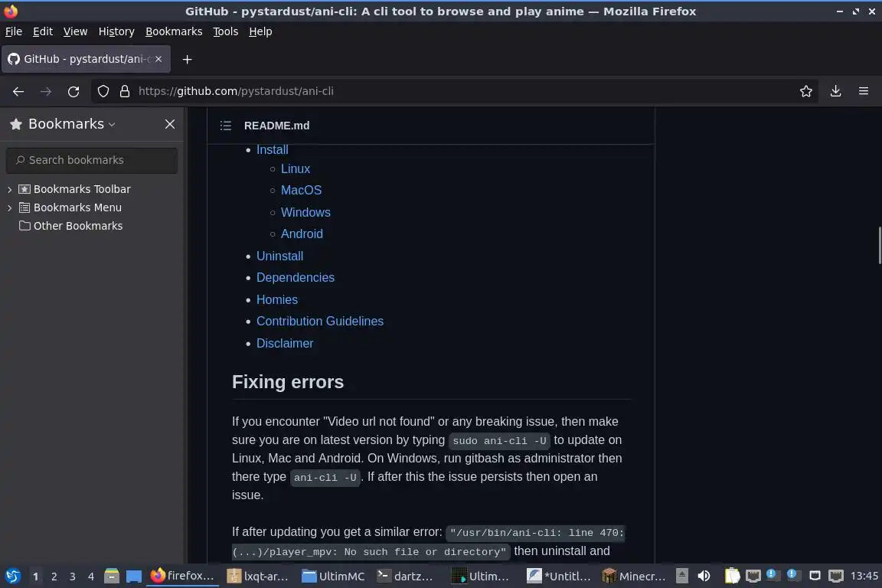
Task: Follow the Windows link
Action: [x=305, y=212]
